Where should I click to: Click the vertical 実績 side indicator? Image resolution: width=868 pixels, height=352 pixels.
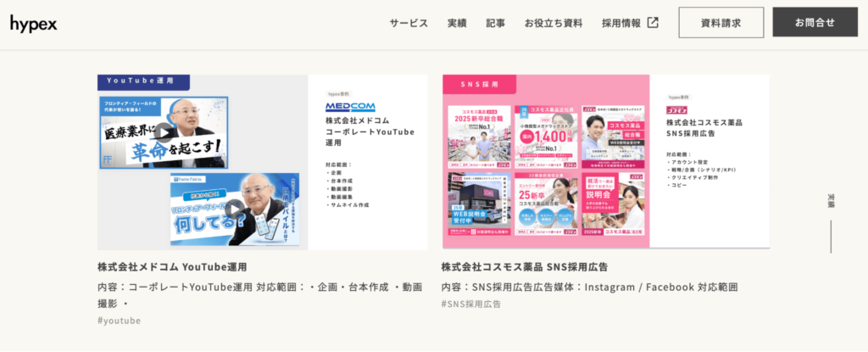pos(831,201)
